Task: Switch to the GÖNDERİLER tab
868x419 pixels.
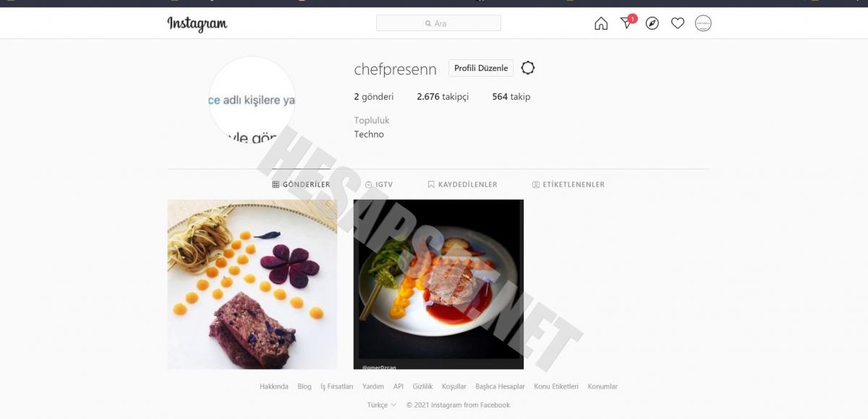Action: click(x=301, y=185)
